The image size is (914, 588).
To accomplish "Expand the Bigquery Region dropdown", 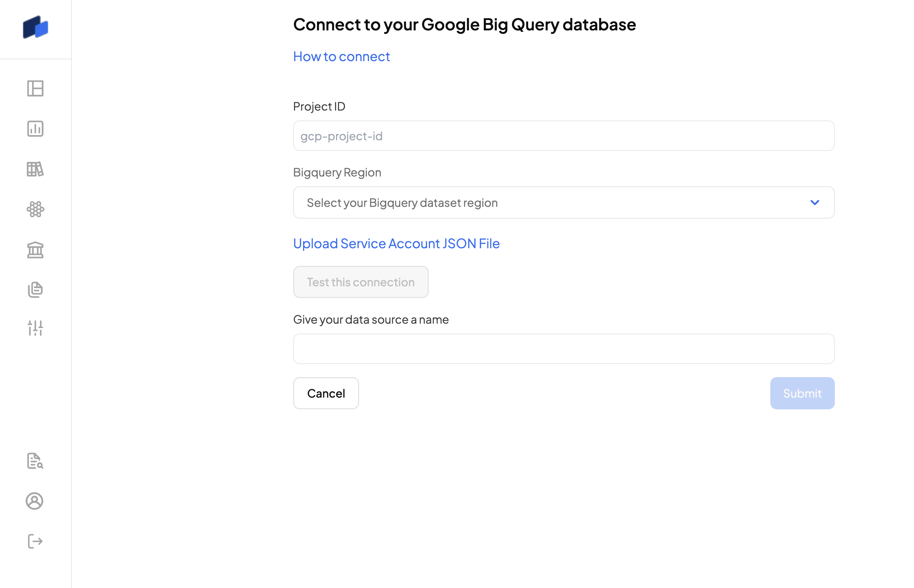I will tap(563, 202).
